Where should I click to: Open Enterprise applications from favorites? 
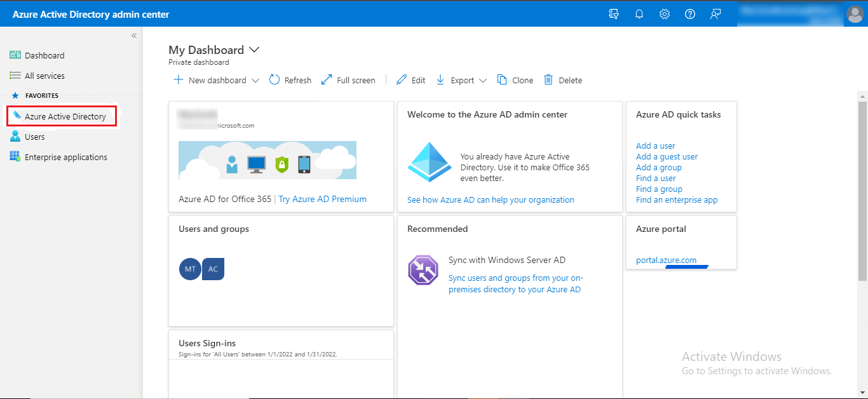click(65, 157)
